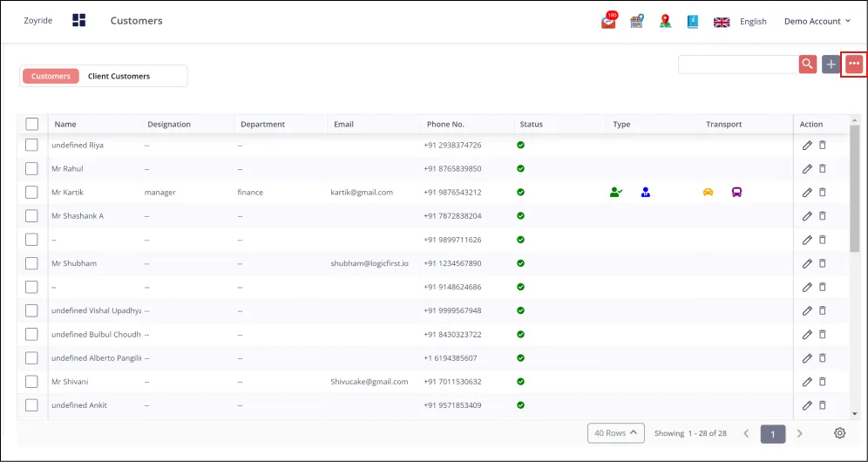868x462 pixels.
Task: Sort by the Designation column header
Action: [169, 124]
